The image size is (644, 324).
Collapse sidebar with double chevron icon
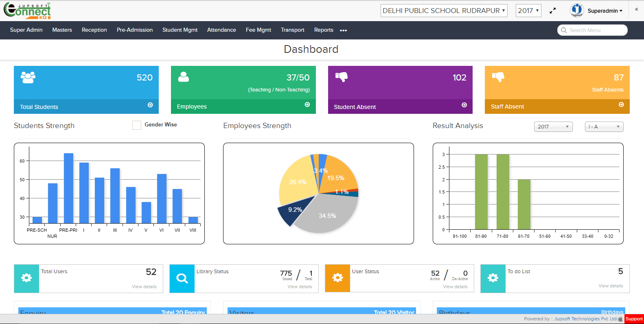click(636, 9)
